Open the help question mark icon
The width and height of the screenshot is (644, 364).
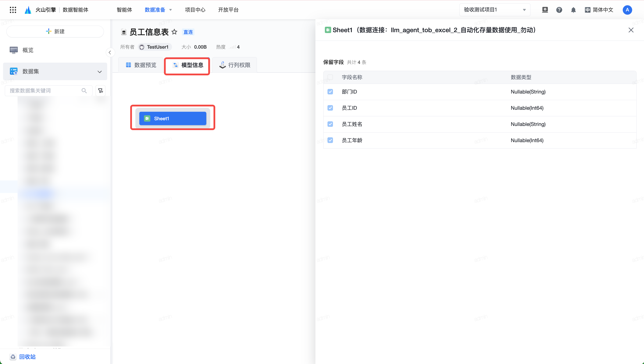(x=559, y=10)
